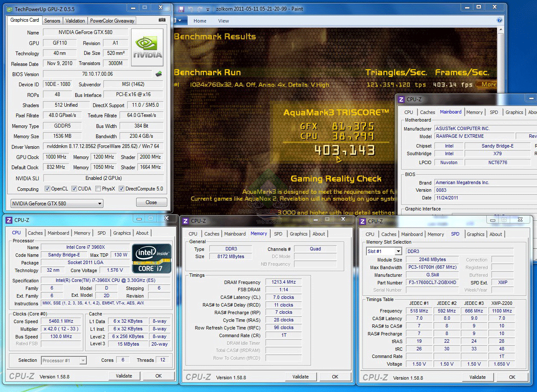Viewport: 537px width, 392px height.
Task: Click Validate in CPU-Z Memory window
Action: pyautogui.click(x=300, y=377)
